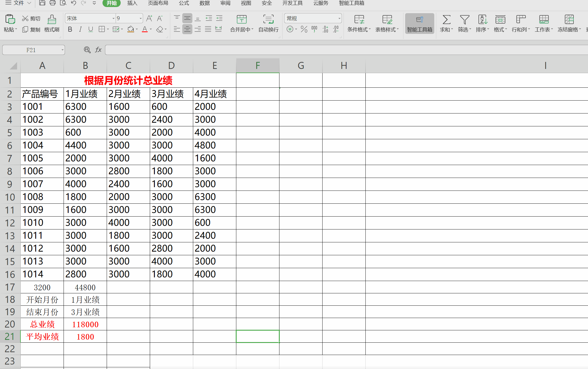Toggle italic formatting

[80, 29]
